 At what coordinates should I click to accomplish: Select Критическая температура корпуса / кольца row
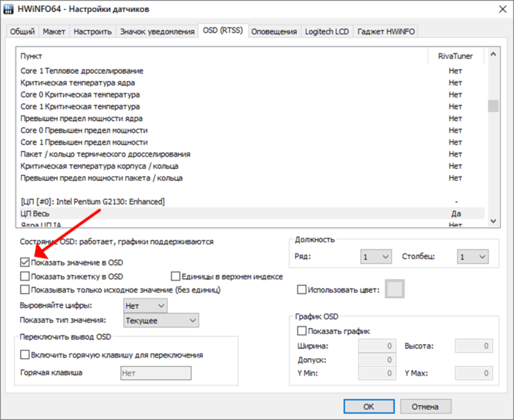pos(252,166)
